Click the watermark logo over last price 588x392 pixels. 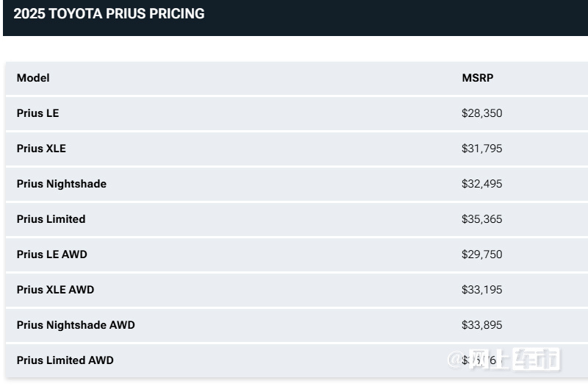tap(503, 360)
